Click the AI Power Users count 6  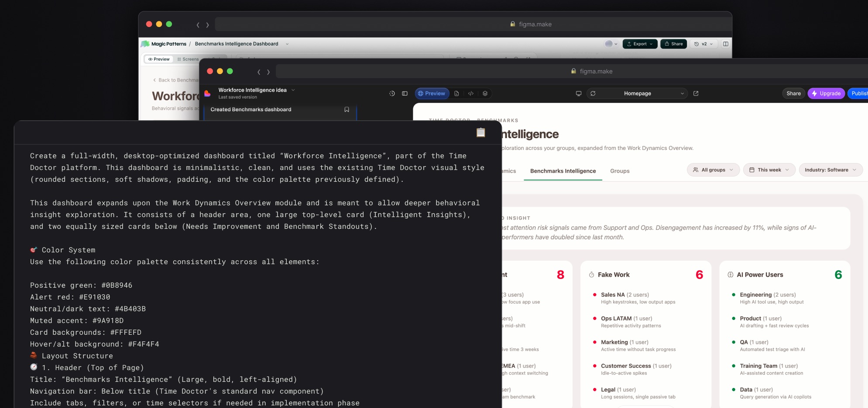coord(838,275)
